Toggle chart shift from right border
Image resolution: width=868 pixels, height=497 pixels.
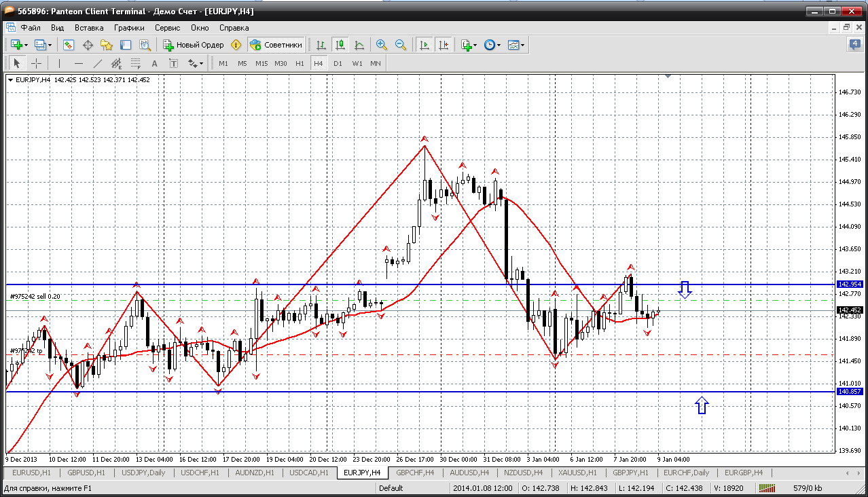444,45
